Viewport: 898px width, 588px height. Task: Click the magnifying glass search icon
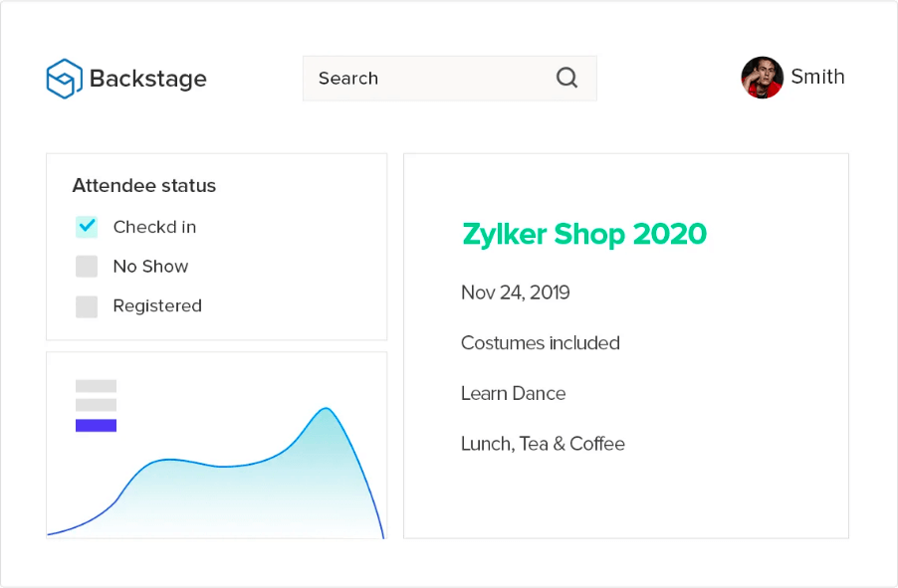click(x=566, y=78)
